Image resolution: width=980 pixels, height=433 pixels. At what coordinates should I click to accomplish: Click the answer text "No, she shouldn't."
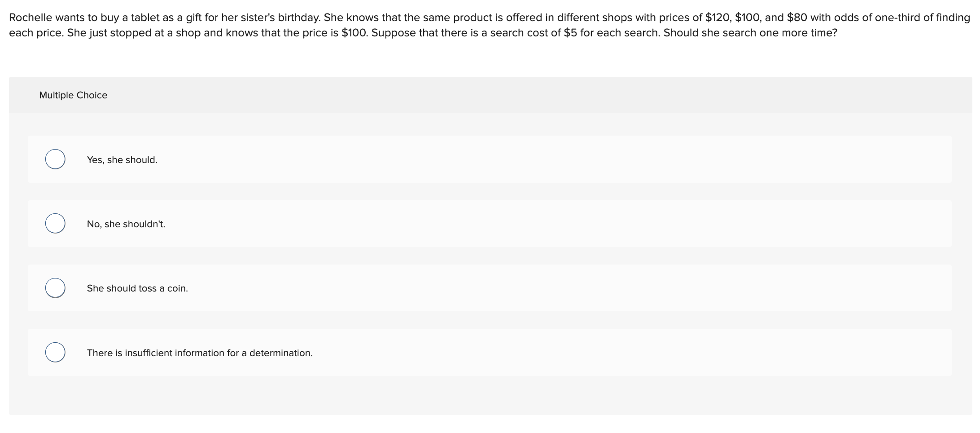click(x=126, y=223)
